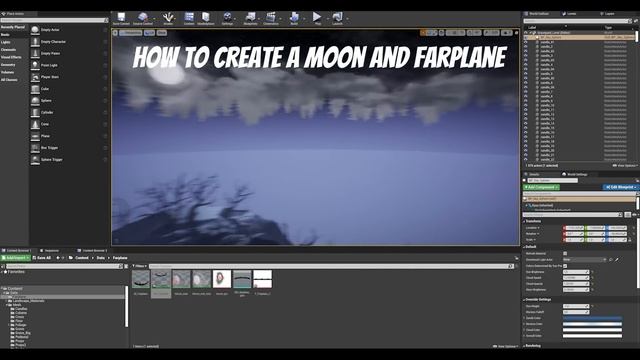Open the All Classes category
Image resolution: width=640 pixels, height=360 pixels.
tap(9, 80)
